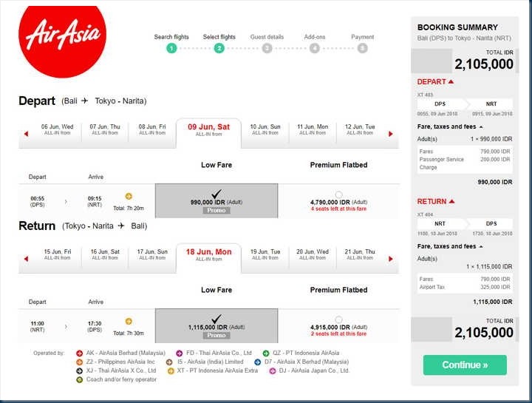Collapse the RETURN section in booking summary

[x=451, y=202]
